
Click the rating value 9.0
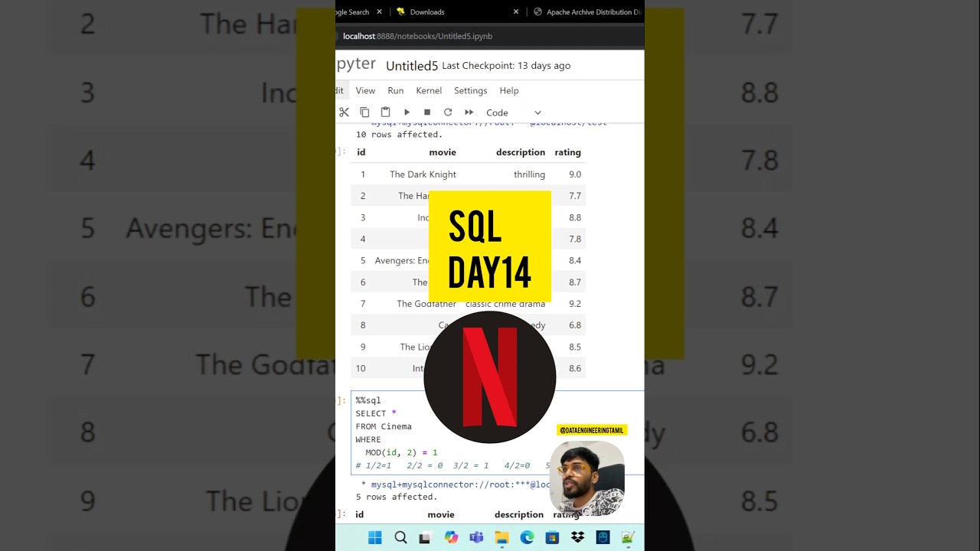point(575,174)
